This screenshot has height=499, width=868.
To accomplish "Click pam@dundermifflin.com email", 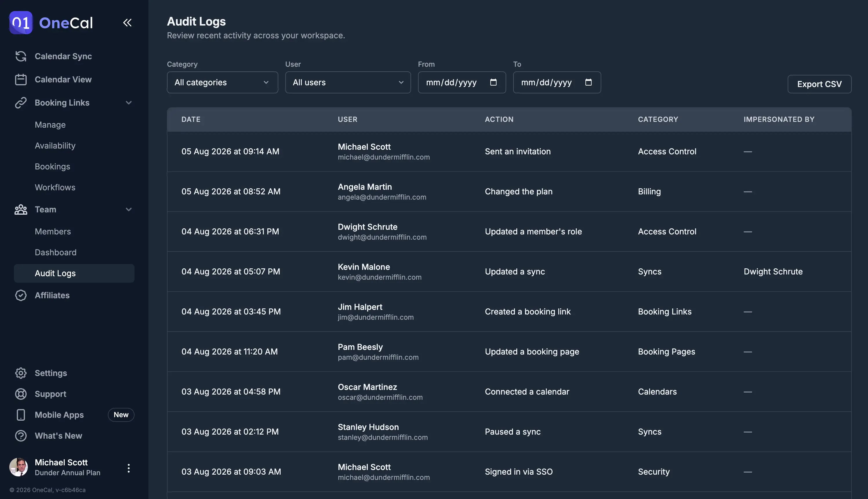I will pyautogui.click(x=378, y=357).
